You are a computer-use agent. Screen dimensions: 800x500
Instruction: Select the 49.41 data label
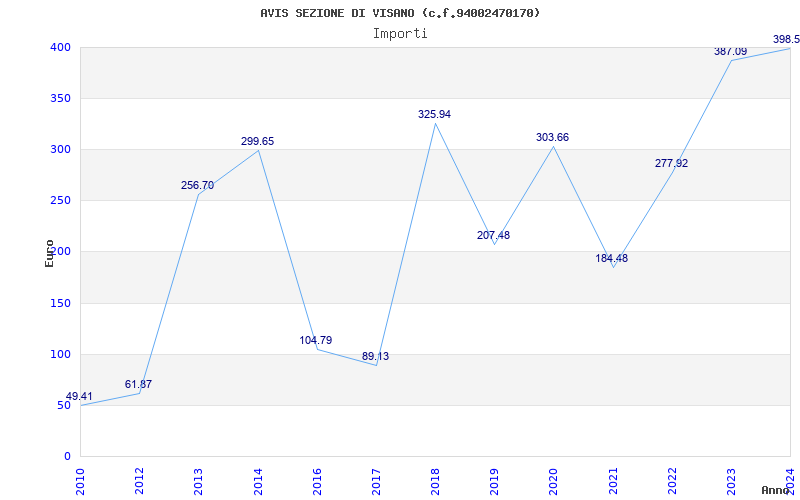(79, 396)
